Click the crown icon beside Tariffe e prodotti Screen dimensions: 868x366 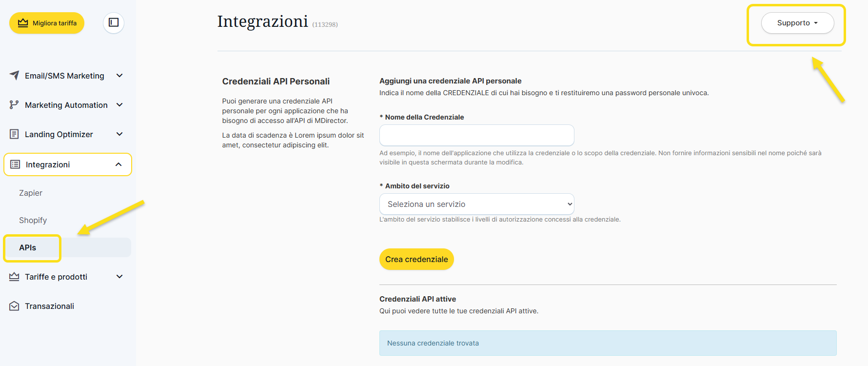point(14,277)
